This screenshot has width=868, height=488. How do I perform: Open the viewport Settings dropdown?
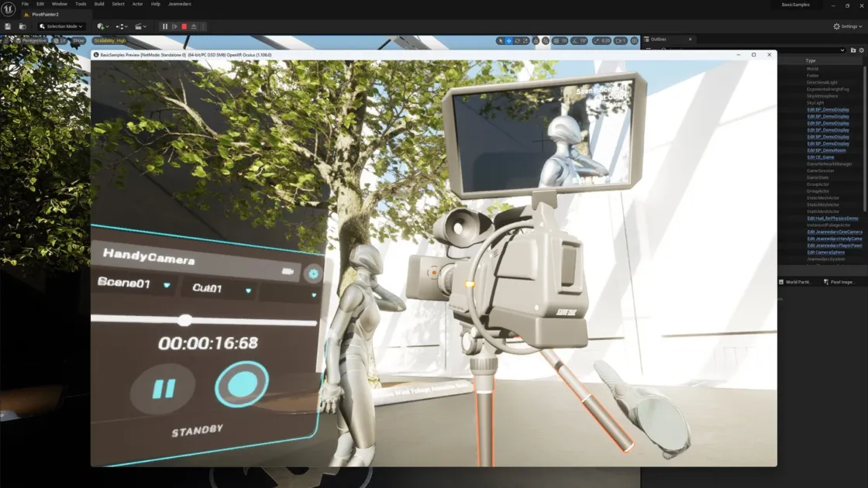848,25
